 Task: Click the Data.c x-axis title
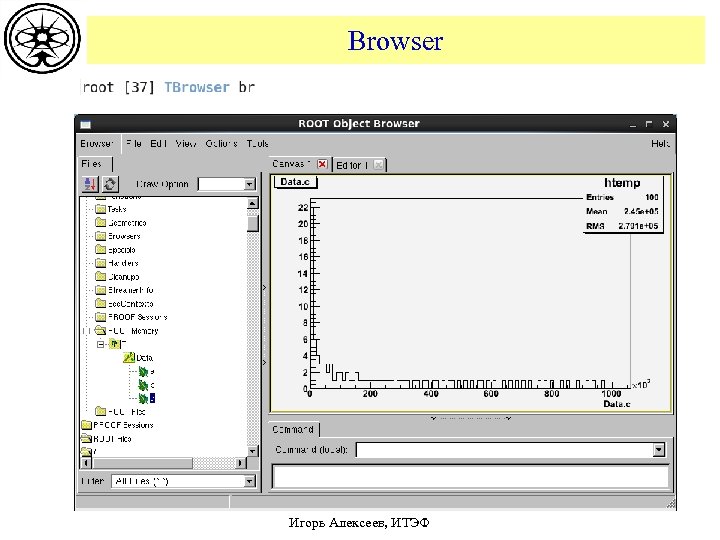pyautogui.click(x=617, y=404)
